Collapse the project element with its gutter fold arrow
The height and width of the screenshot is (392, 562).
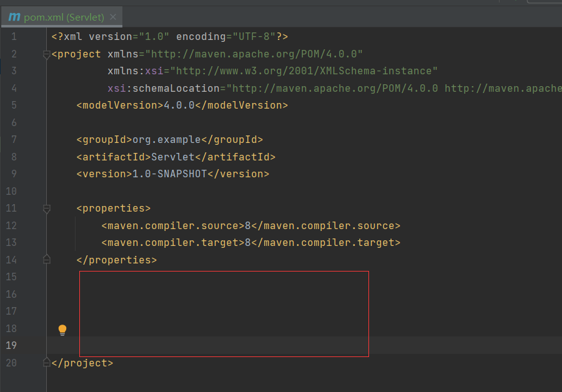coord(46,54)
